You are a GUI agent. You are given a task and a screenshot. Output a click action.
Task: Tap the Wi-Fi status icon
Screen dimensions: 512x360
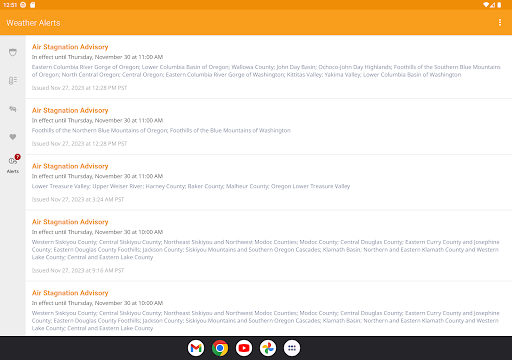486,5
